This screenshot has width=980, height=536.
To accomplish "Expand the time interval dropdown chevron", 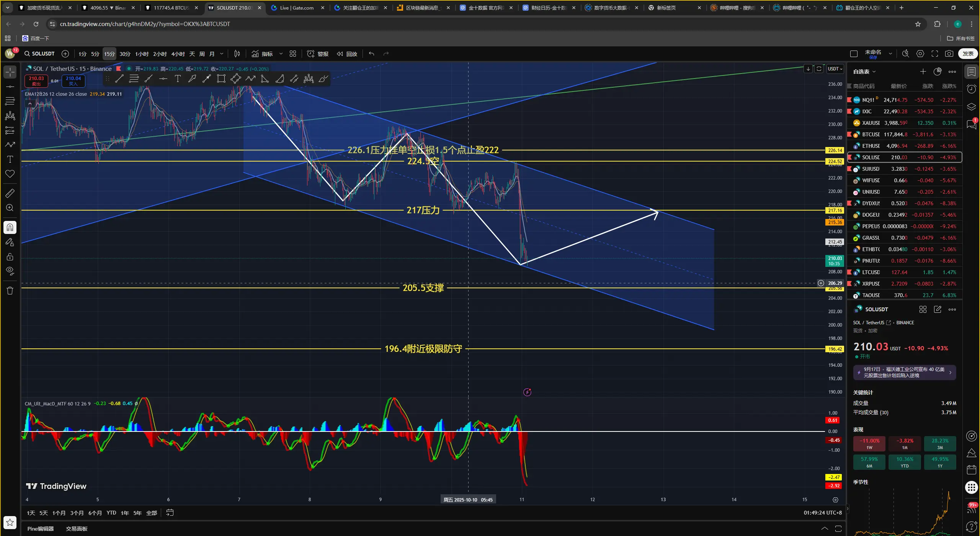I will [222, 54].
